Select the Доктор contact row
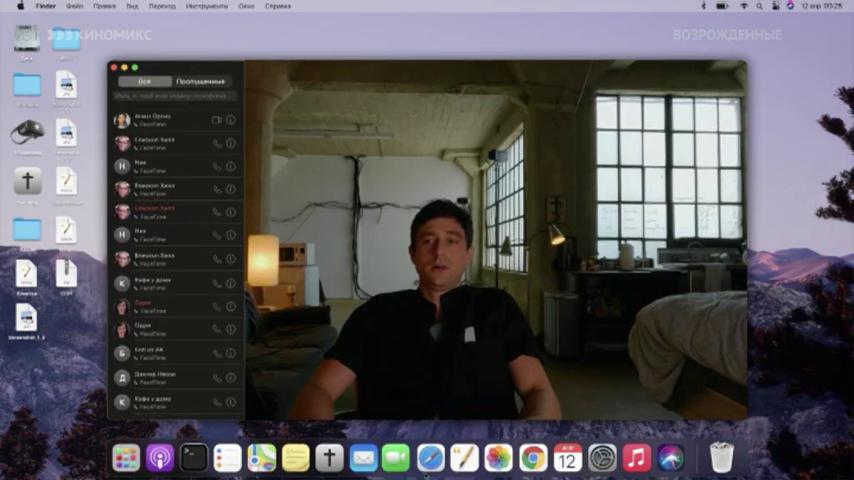 point(175,378)
